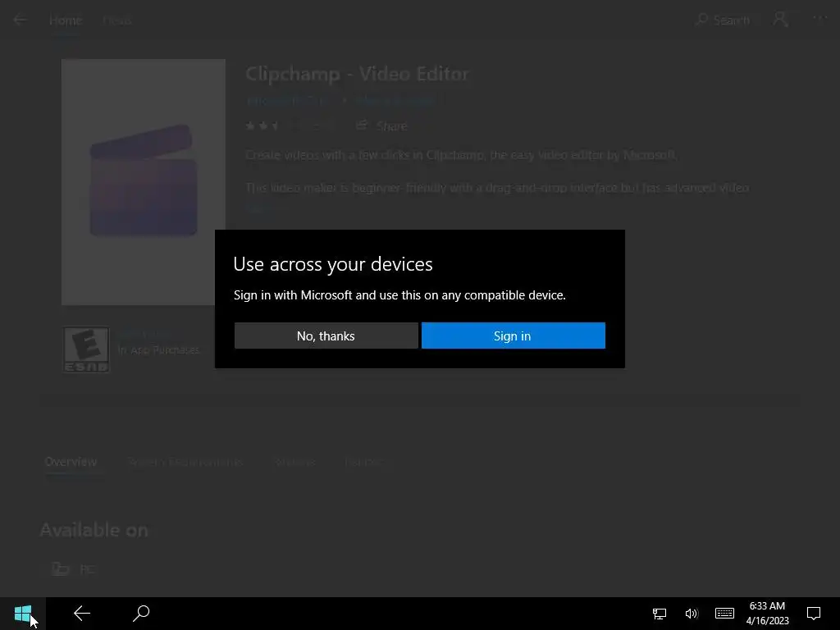
Task: Click the 'Available on' heading
Action: 94,530
